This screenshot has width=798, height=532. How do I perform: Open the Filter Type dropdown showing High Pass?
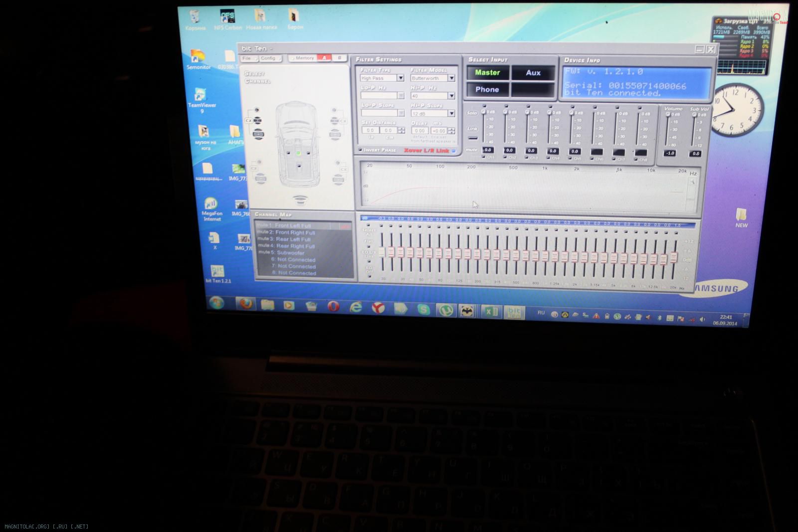coord(382,78)
